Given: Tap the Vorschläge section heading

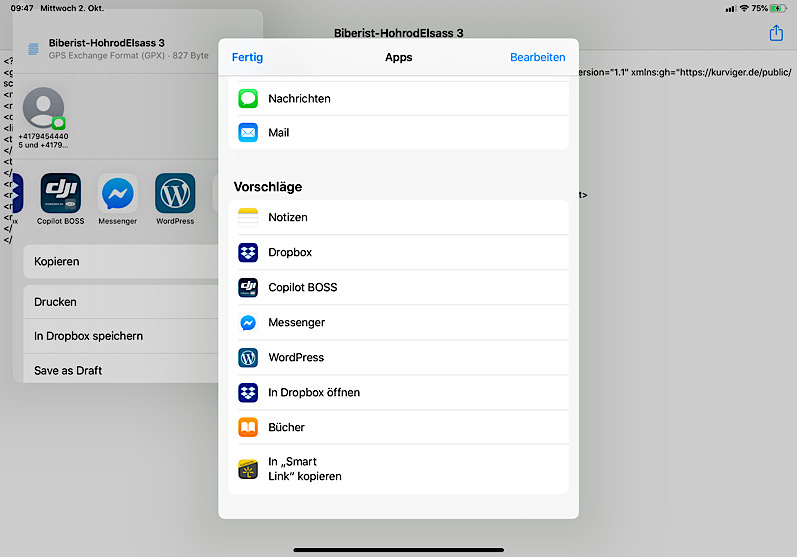Looking at the screenshot, I should 268,187.
